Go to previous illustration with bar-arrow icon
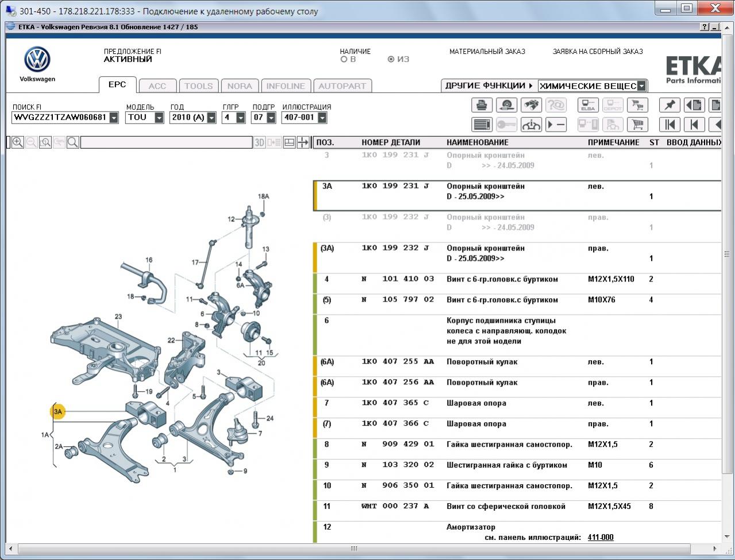The width and height of the screenshot is (735, 560). (x=694, y=124)
